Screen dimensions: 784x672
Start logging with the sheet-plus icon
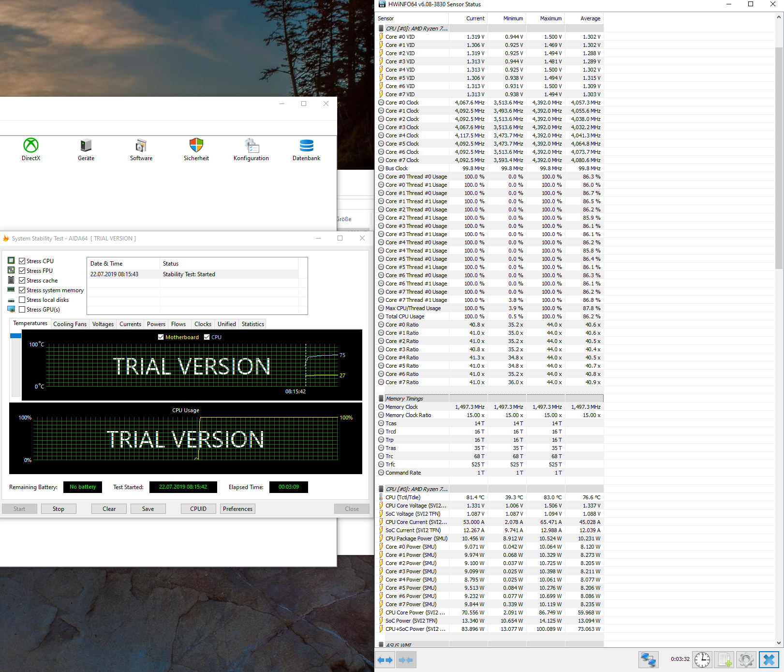tap(725, 659)
